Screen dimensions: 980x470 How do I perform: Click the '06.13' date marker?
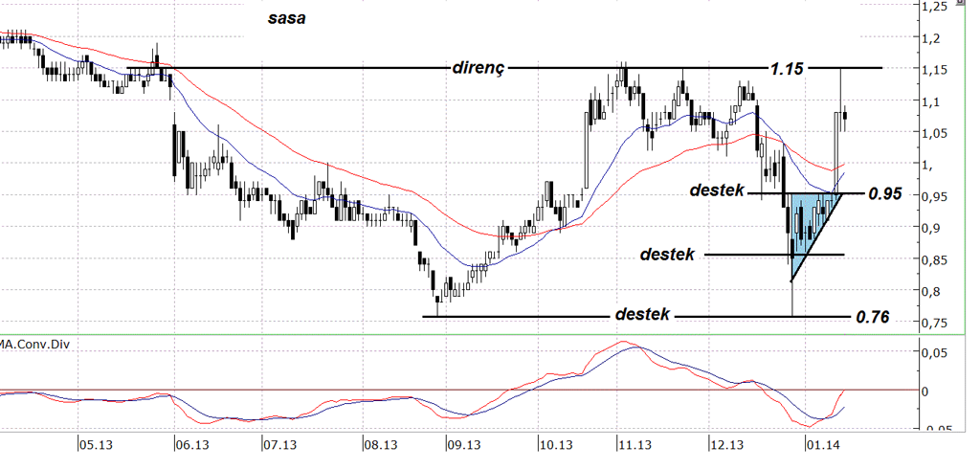point(191,446)
